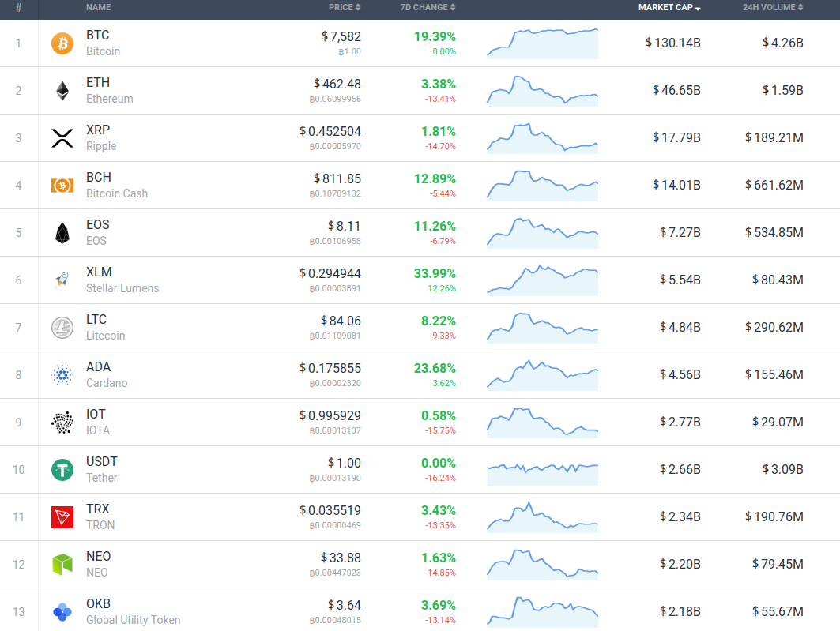
Task: Select the $534.85M volume for EOS
Action: tap(774, 232)
